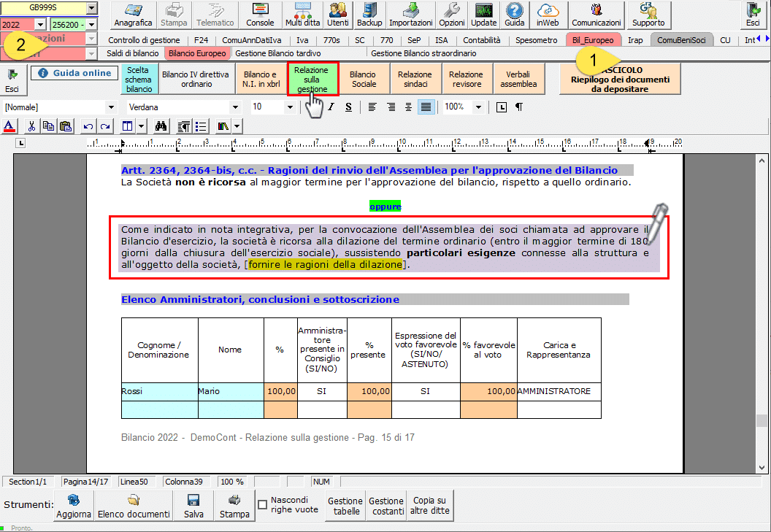Insert a table

(x=127, y=126)
